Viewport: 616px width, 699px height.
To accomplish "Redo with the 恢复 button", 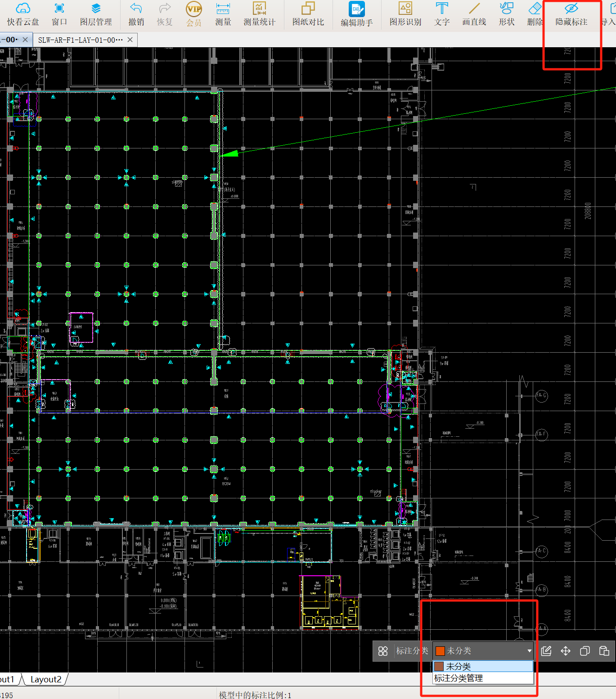I will click(165, 14).
